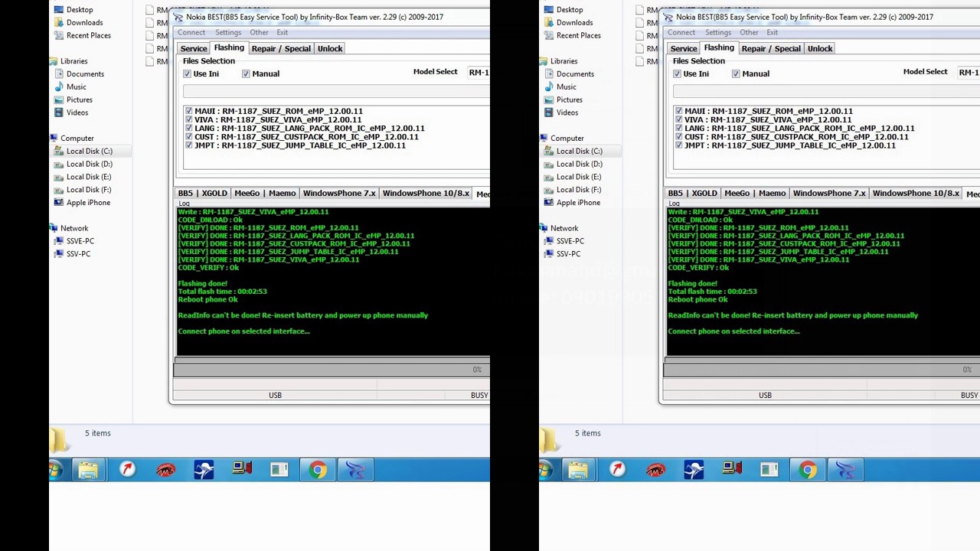Screen dimensions: 980x551
Task: Untick the VIVA file checkbox in left window
Action: pyautogui.click(x=188, y=119)
